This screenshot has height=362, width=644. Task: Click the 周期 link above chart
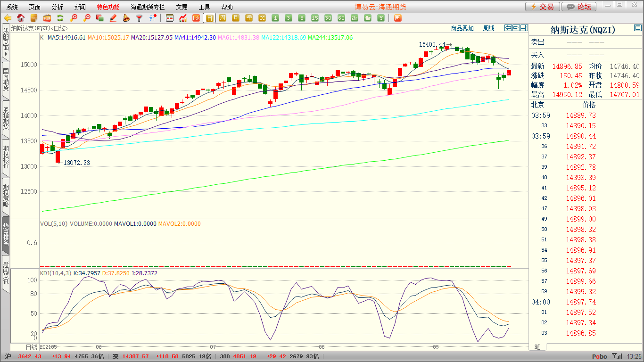[489, 28]
